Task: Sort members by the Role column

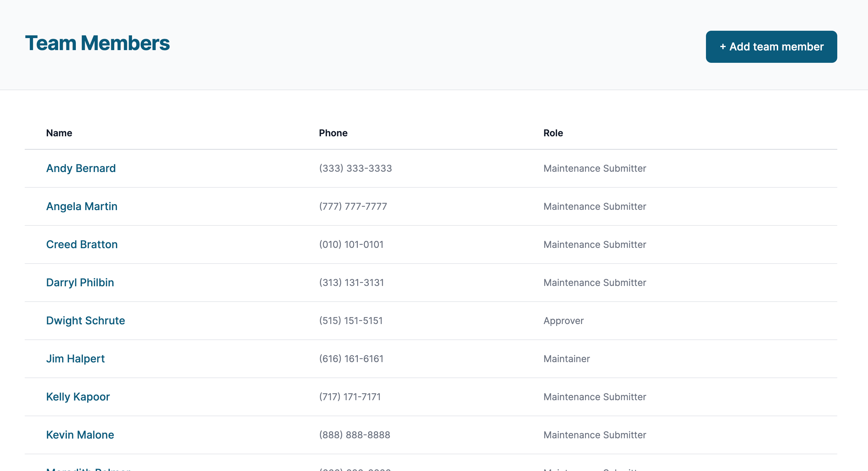Action: tap(553, 133)
